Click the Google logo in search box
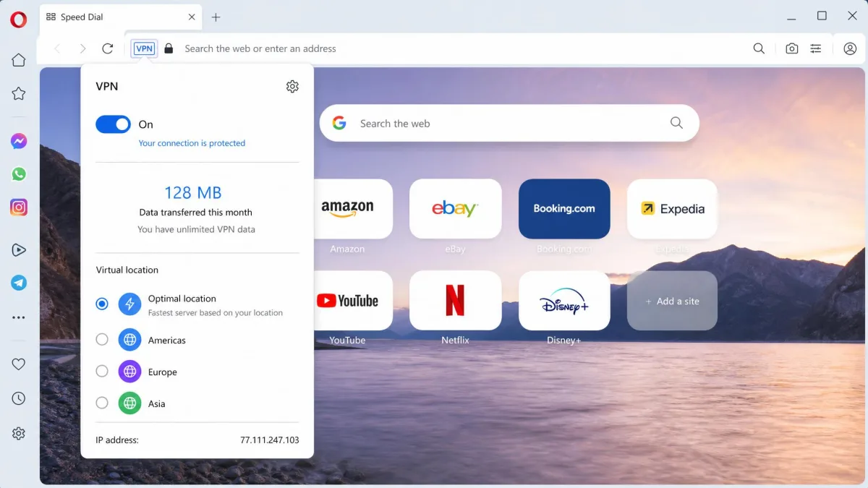 339,123
